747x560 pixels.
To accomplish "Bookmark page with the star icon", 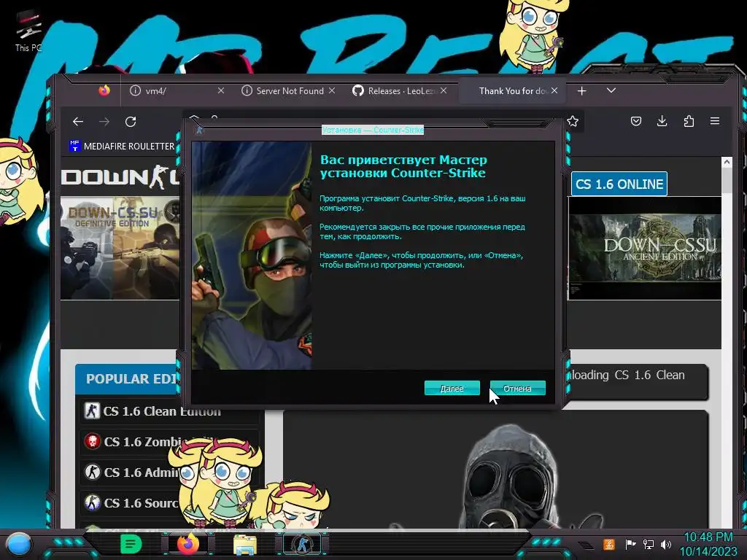I will 573,122.
